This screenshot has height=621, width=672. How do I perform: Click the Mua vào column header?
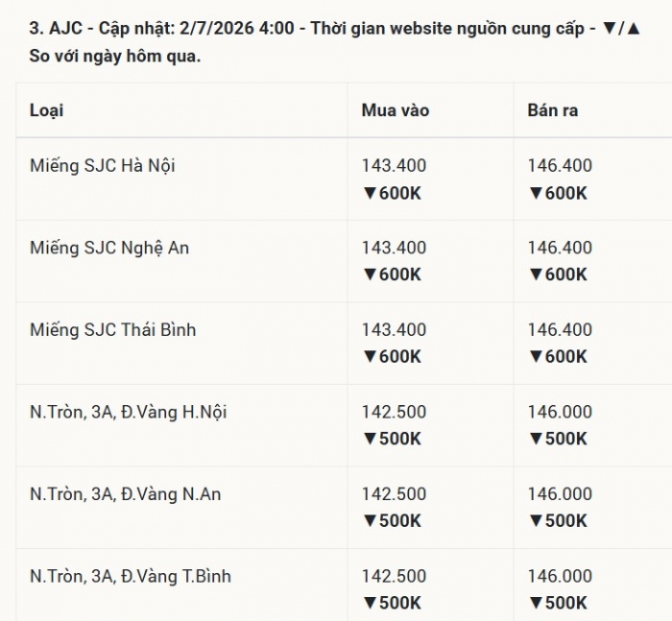[x=396, y=110]
